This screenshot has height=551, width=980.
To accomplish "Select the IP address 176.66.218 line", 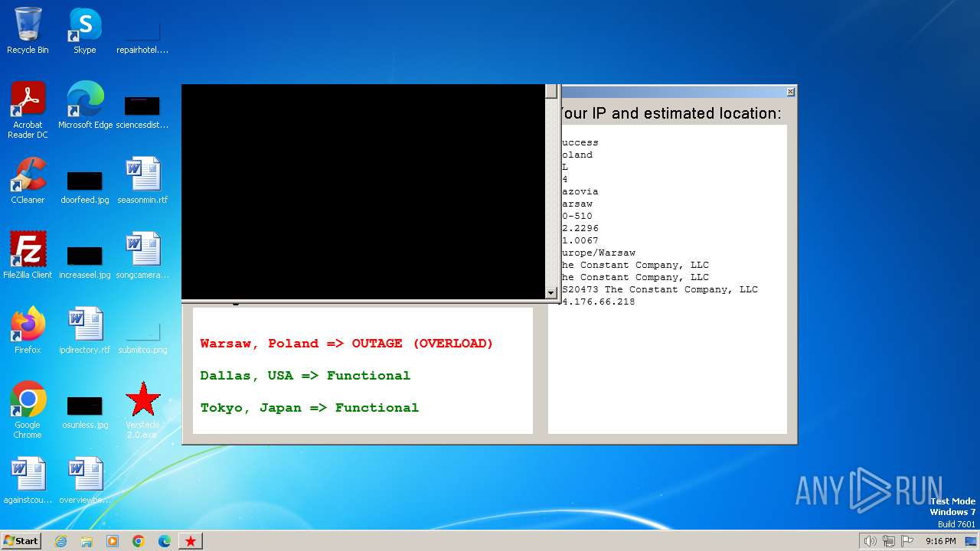I will click(597, 302).
